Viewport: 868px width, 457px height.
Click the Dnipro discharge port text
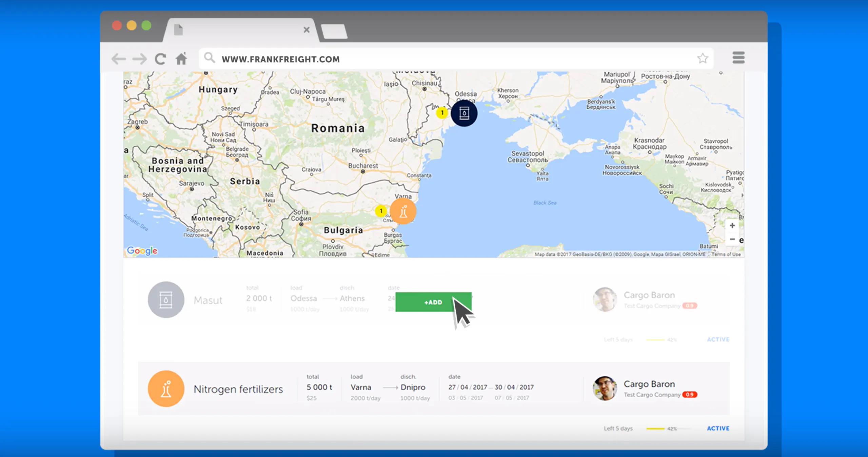click(x=413, y=387)
